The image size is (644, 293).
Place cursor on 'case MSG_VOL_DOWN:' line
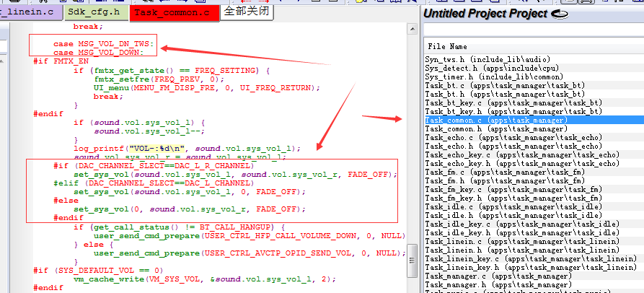point(98,53)
